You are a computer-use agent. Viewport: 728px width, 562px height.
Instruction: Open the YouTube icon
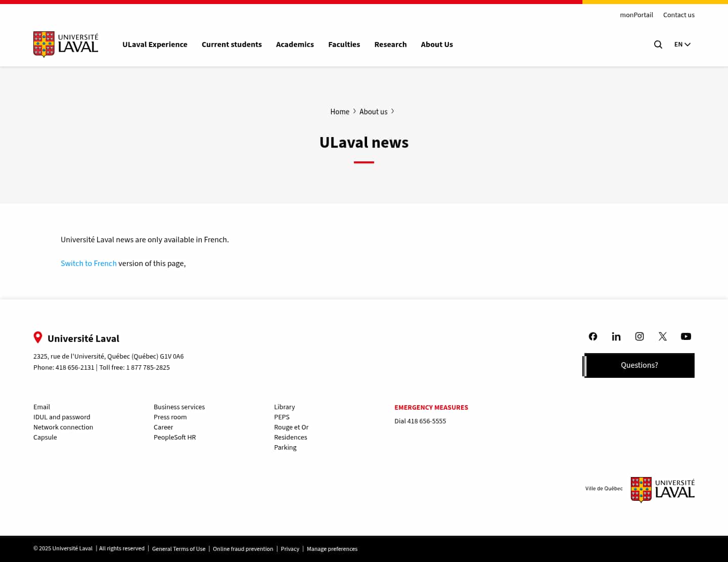pyautogui.click(x=686, y=336)
